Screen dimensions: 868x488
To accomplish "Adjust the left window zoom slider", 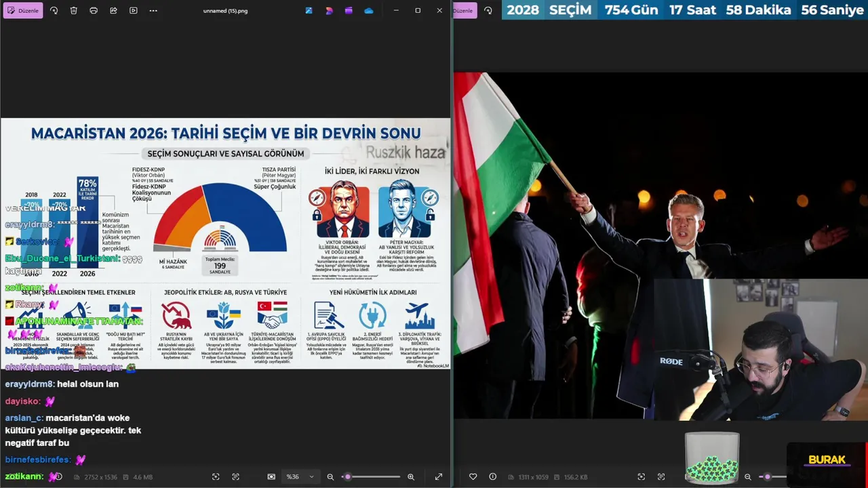I will pyautogui.click(x=372, y=476).
